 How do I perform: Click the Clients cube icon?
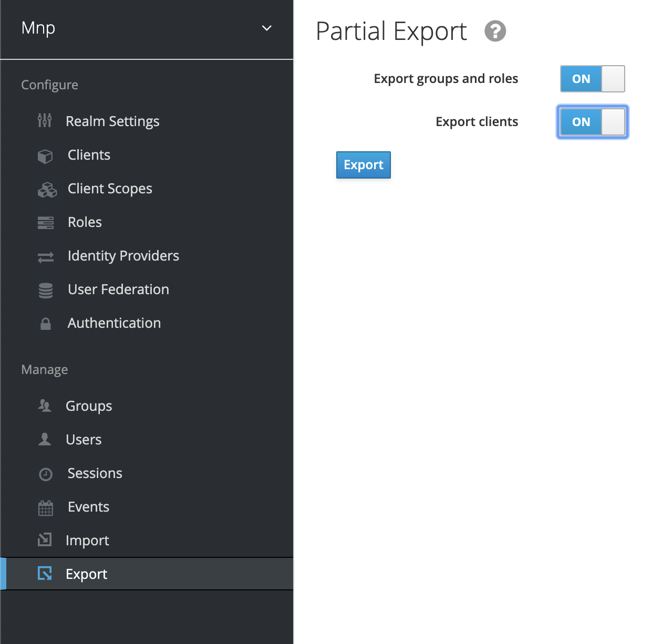point(45,156)
